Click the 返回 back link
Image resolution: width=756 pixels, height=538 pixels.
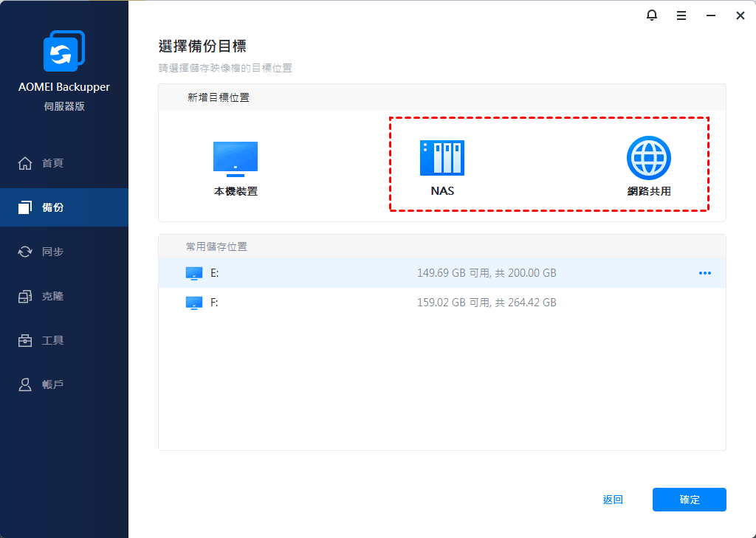pyautogui.click(x=613, y=500)
